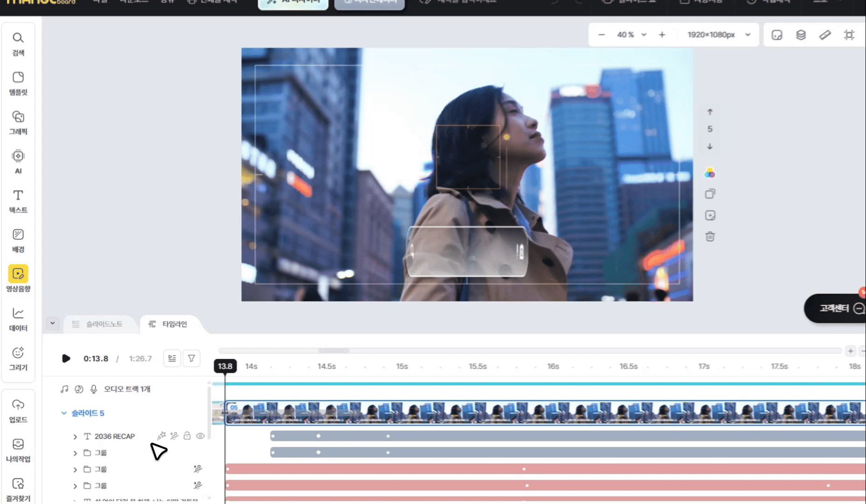Select the 텍스트 text tool
This screenshot has width=866, height=504.
pyautogui.click(x=18, y=201)
